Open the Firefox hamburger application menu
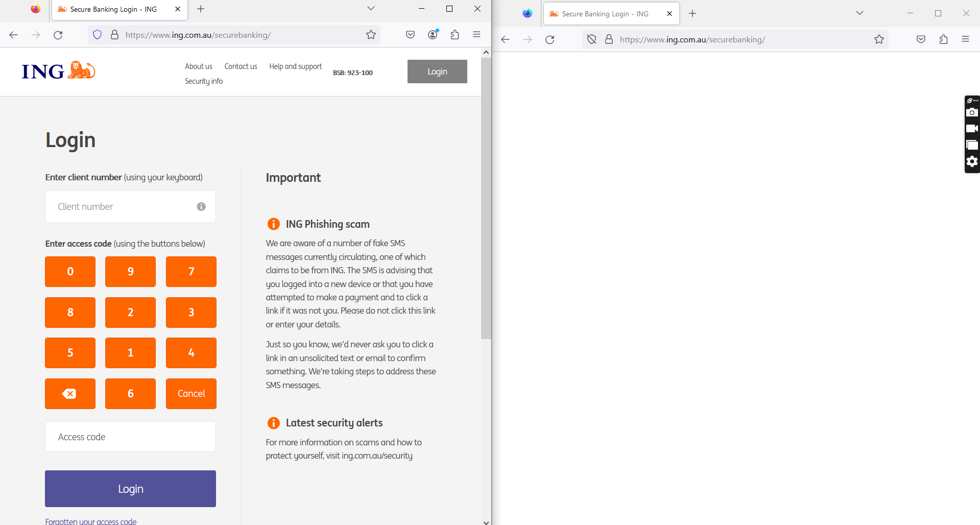 point(476,35)
